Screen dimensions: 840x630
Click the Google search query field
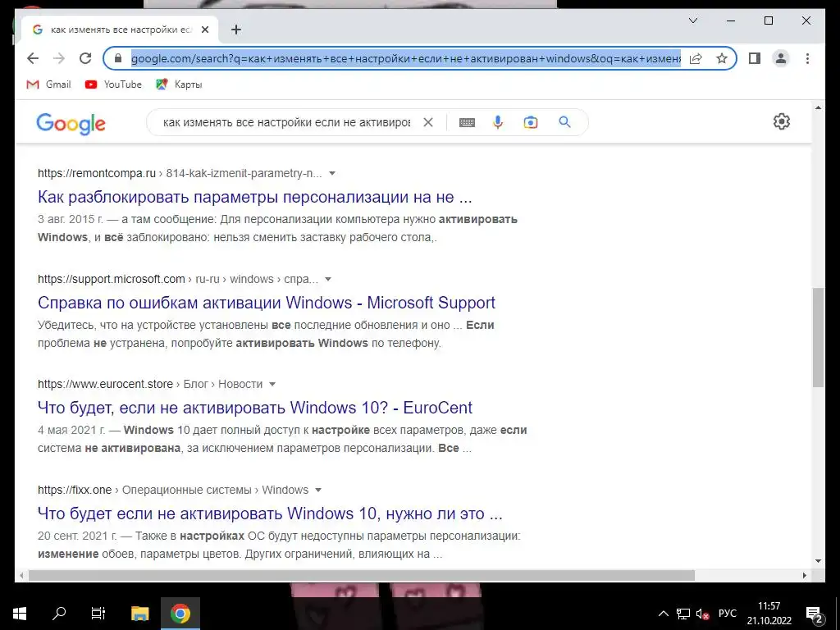[286, 122]
